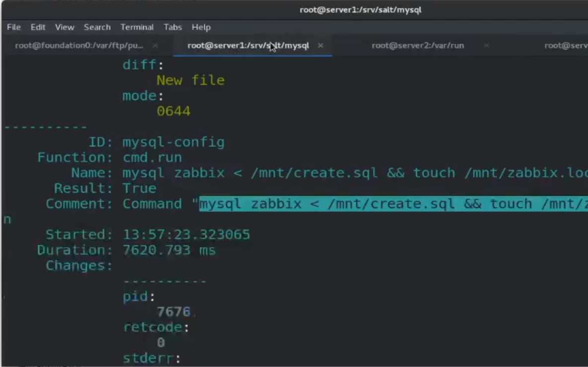
Task: Click the Function value cmd.run
Action: click(x=152, y=157)
